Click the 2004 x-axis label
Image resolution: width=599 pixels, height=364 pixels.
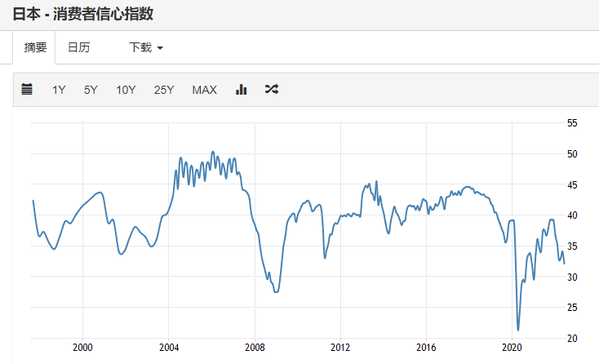coord(169,347)
